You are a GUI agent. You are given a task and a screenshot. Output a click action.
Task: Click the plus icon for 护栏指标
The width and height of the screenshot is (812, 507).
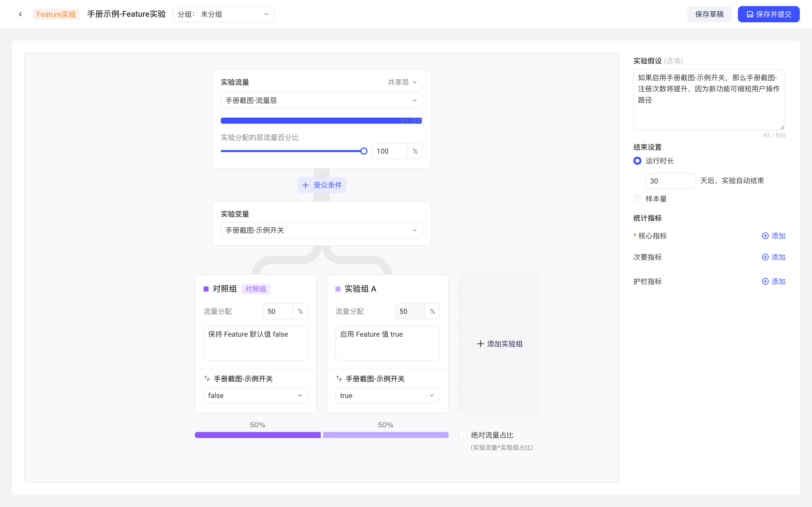[765, 281]
